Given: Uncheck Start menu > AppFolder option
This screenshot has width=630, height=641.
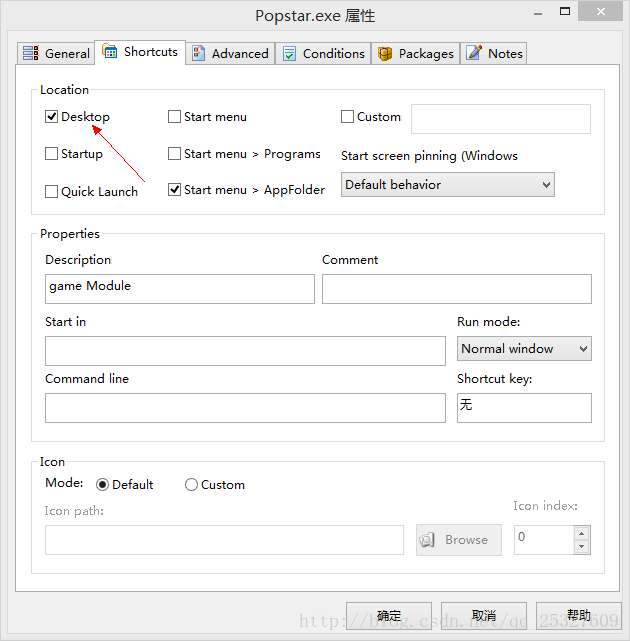Looking at the screenshot, I should click(175, 190).
